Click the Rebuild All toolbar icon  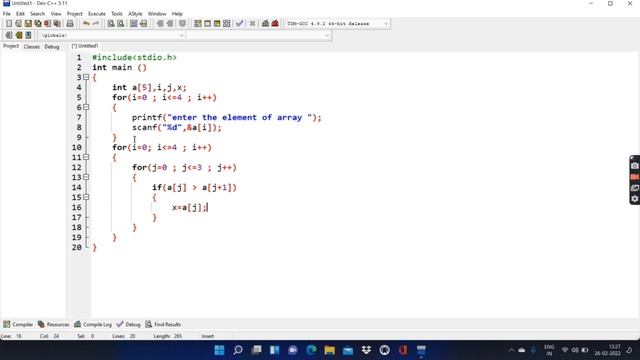point(227,24)
